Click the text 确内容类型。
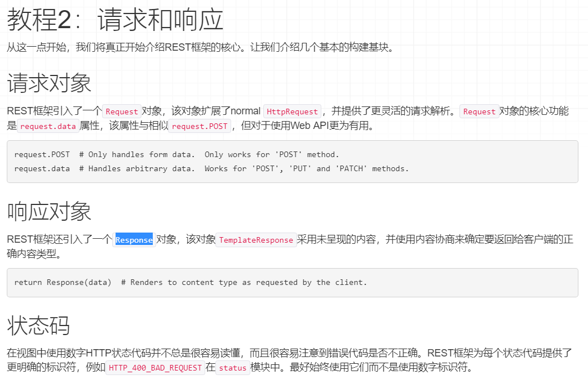 click(x=34, y=254)
